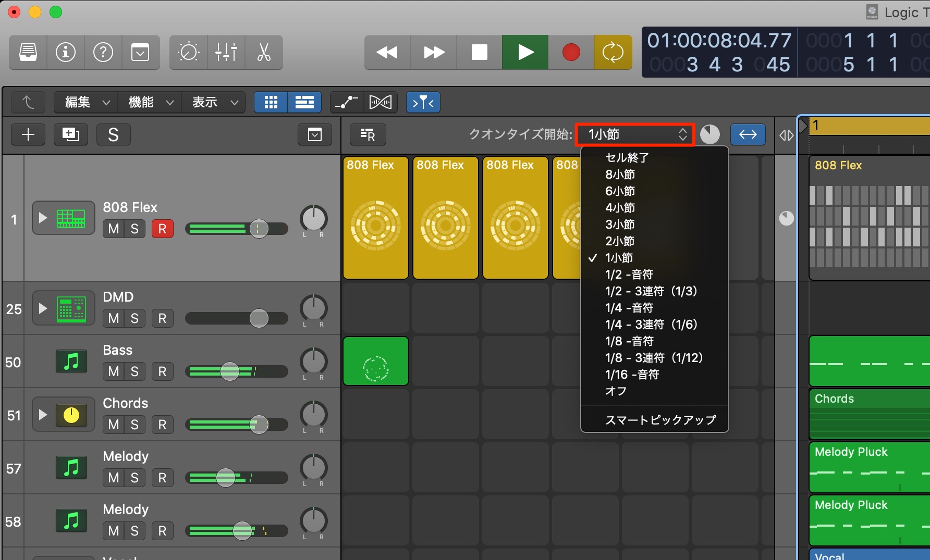
Task: Open Editors scissors icon
Action: point(264,52)
